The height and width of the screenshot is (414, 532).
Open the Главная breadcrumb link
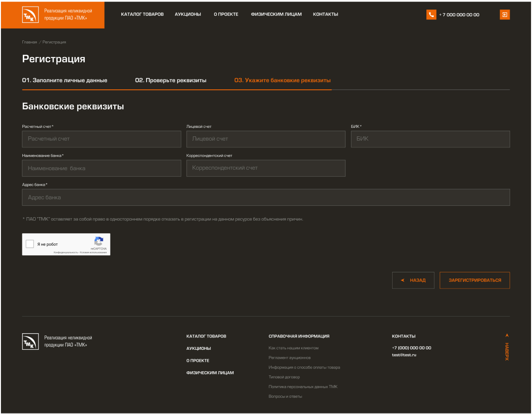tap(30, 42)
